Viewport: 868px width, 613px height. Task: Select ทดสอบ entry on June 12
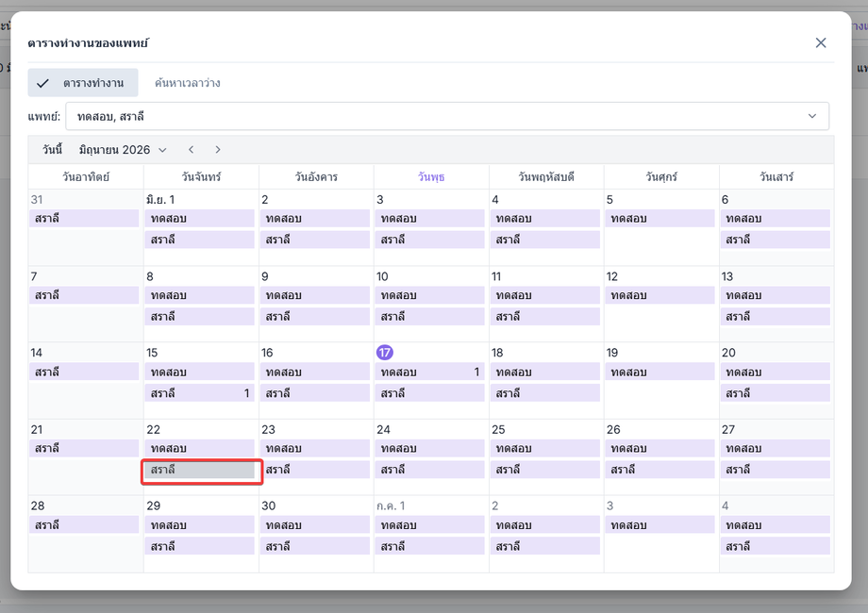coord(659,295)
